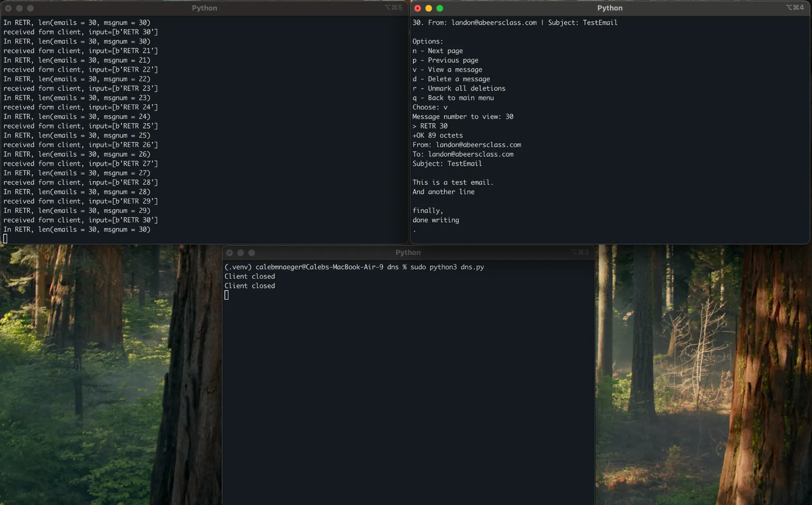Viewport: 812px width, 505px height.
Task: Click the 'Choose: v' prompt line
Action: (430, 107)
